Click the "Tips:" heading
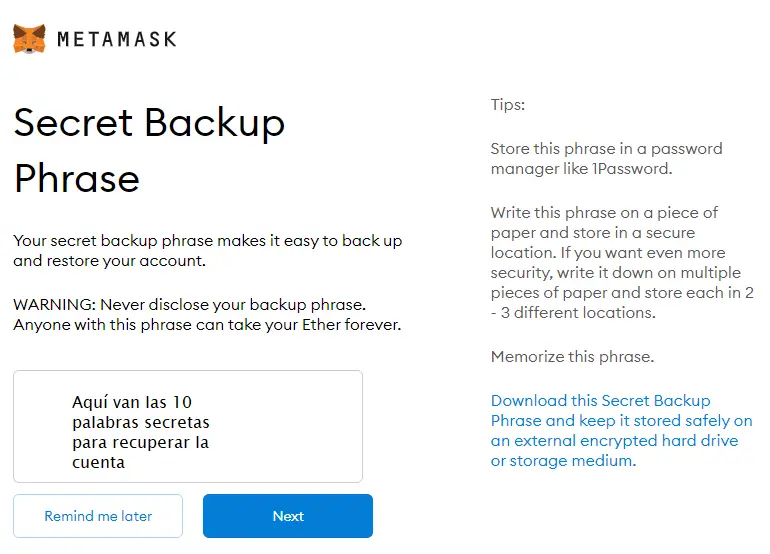This screenshot has width=770, height=554. [507, 105]
